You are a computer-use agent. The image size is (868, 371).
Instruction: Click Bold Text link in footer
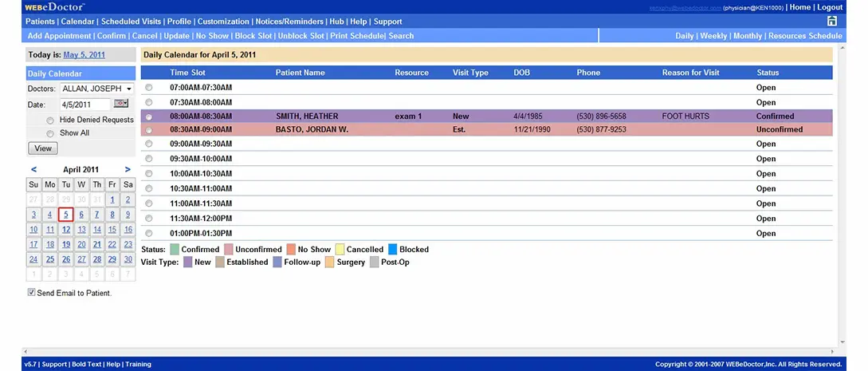click(86, 365)
